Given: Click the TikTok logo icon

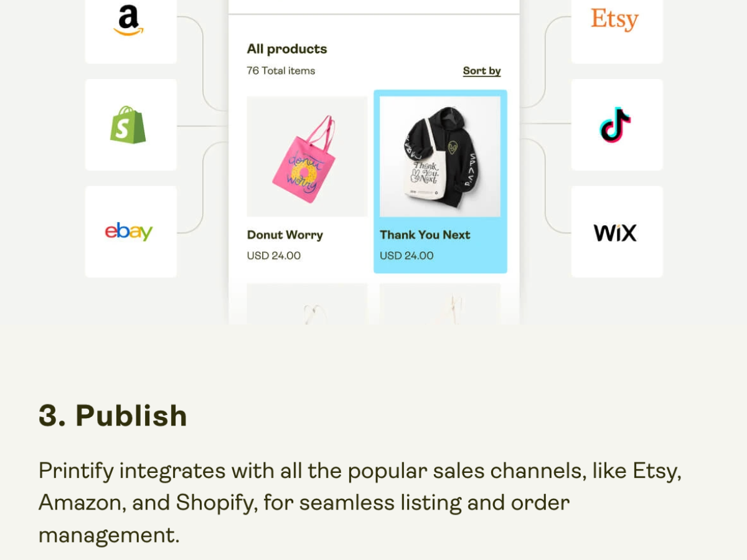Looking at the screenshot, I should 615,124.
